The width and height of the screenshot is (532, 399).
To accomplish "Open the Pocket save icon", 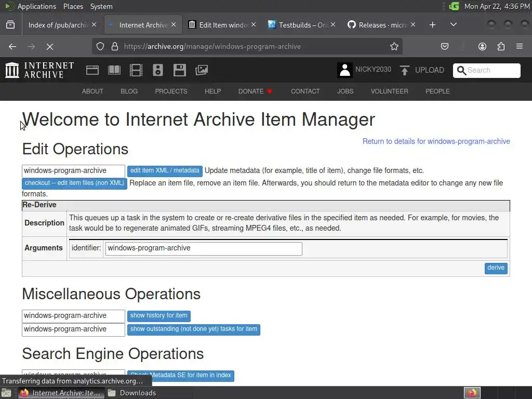I will [445, 46].
